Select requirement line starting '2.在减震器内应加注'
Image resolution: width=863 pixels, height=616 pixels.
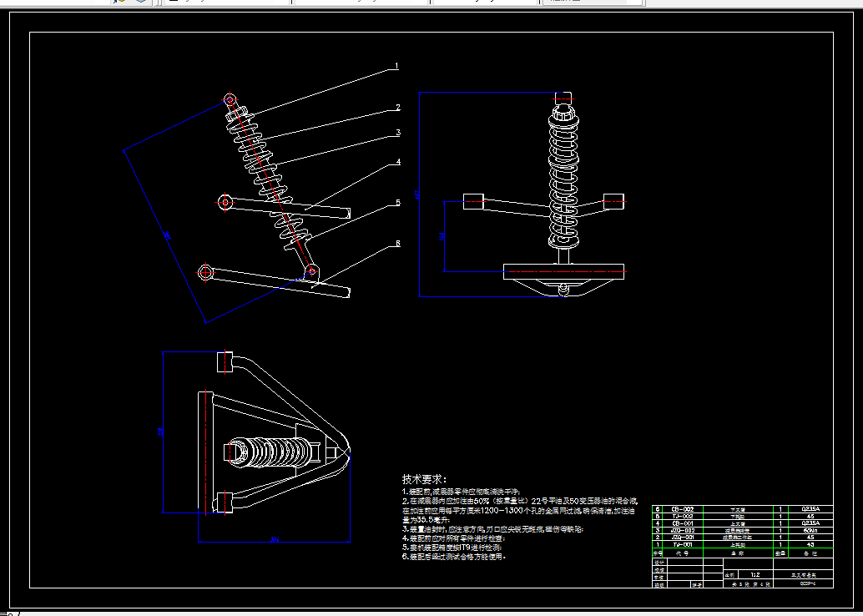click(x=520, y=501)
